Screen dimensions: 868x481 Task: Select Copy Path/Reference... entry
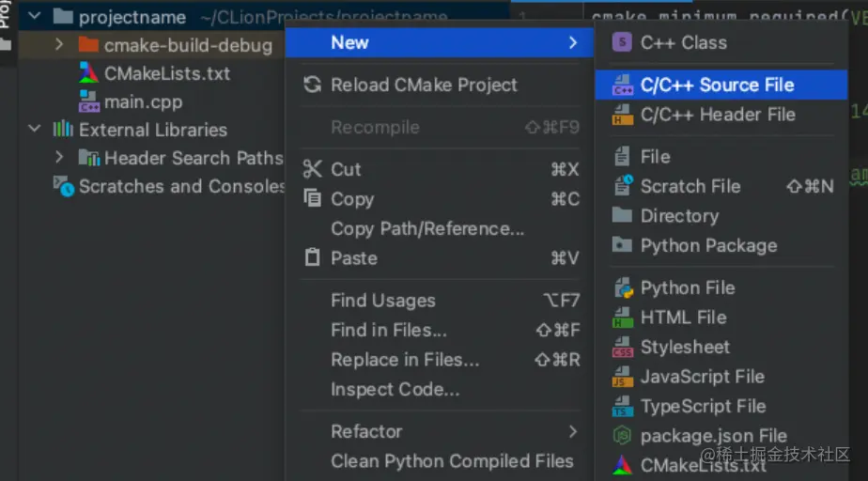(x=440, y=228)
